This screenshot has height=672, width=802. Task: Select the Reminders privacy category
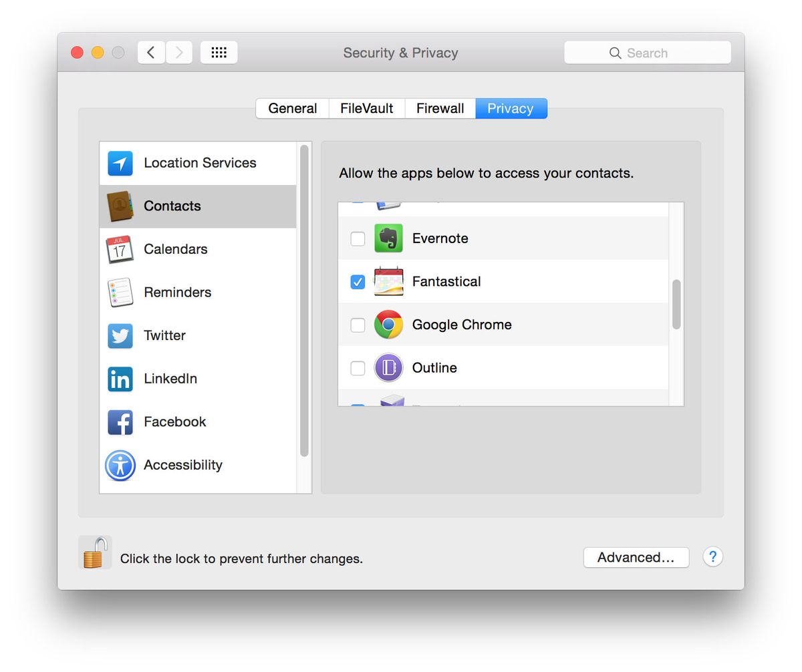tap(176, 292)
